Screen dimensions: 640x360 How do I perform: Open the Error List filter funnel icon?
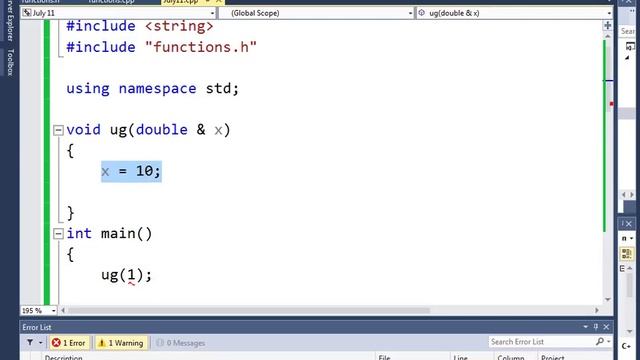tap(30, 342)
